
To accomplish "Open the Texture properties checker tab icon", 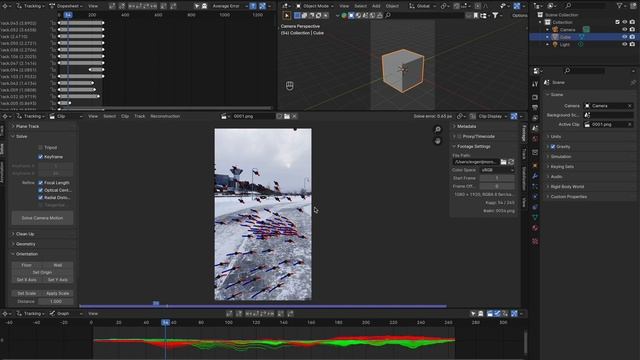I will pos(535,241).
